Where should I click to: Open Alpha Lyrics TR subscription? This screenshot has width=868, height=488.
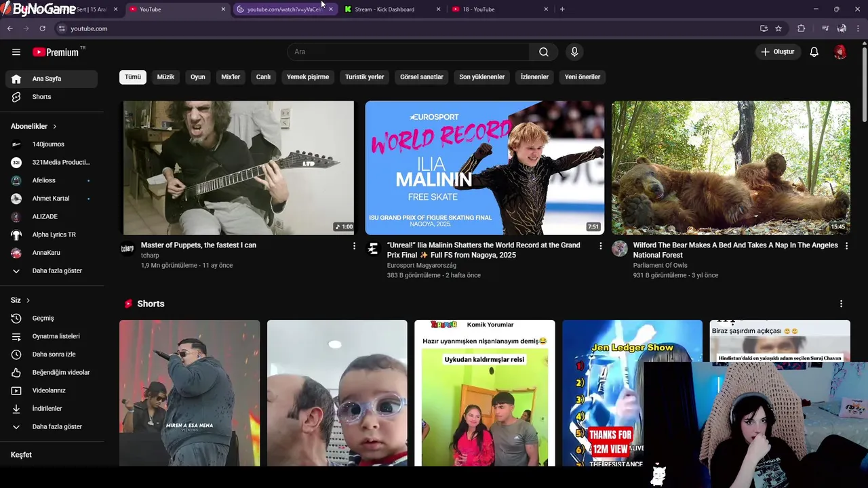coord(52,235)
